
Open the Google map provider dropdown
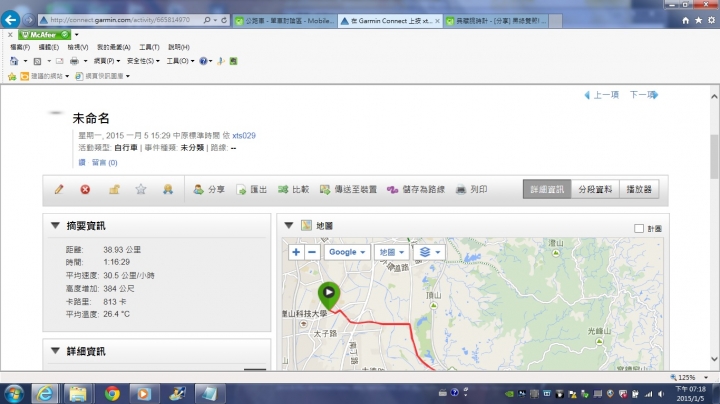[x=347, y=252]
